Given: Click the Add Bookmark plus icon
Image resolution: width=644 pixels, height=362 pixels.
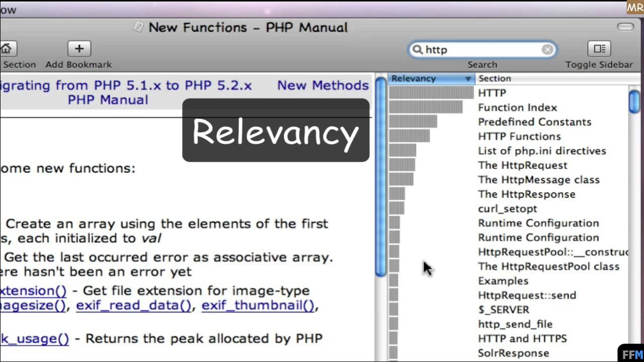Looking at the screenshot, I should (x=79, y=49).
